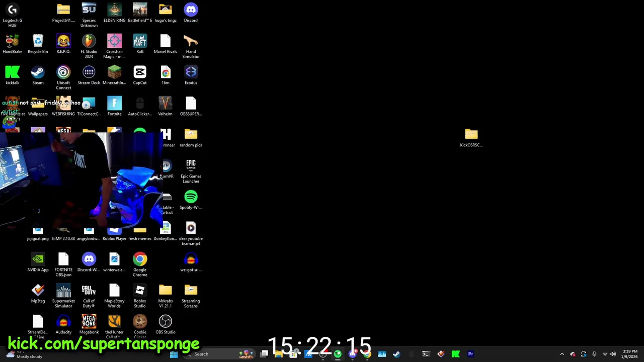Viewport: 644px width, 362px height.
Task: Open the hugo's tingz folder
Action: click(166, 13)
